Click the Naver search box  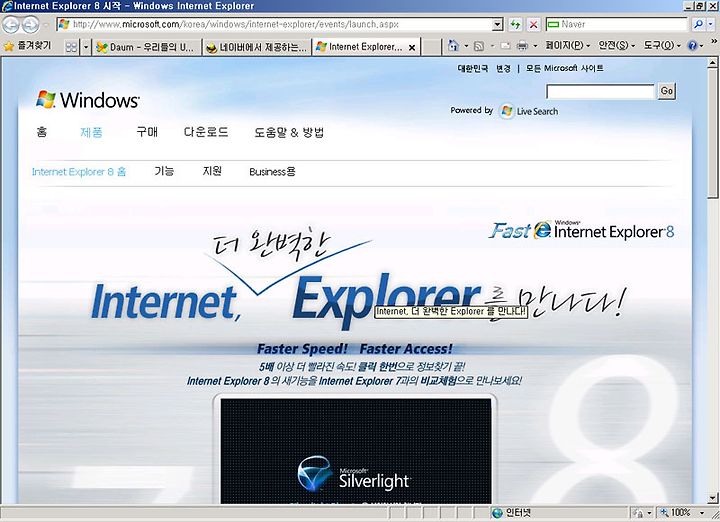(x=617, y=24)
